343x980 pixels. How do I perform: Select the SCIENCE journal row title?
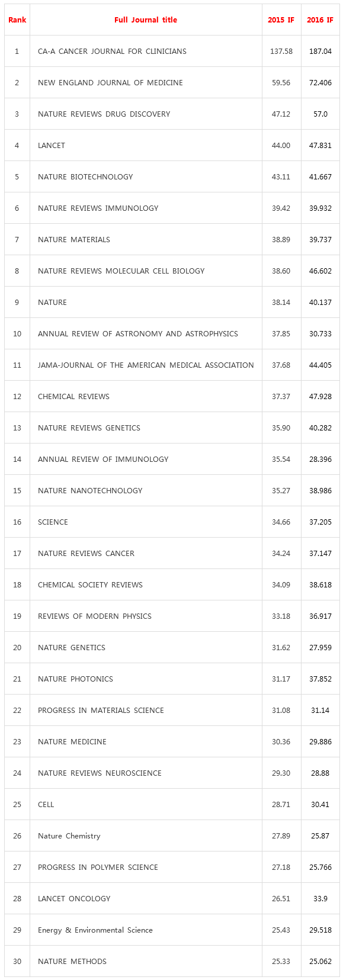tap(53, 522)
